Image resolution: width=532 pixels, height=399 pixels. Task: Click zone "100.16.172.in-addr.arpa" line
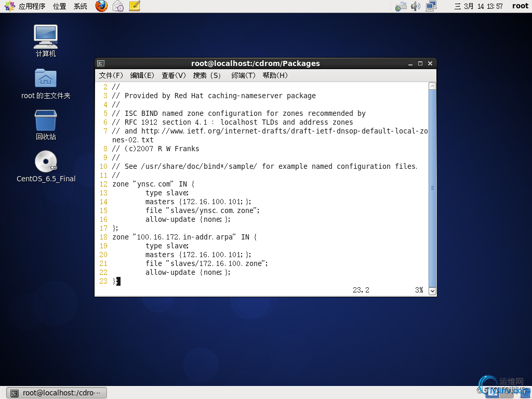click(184, 237)
